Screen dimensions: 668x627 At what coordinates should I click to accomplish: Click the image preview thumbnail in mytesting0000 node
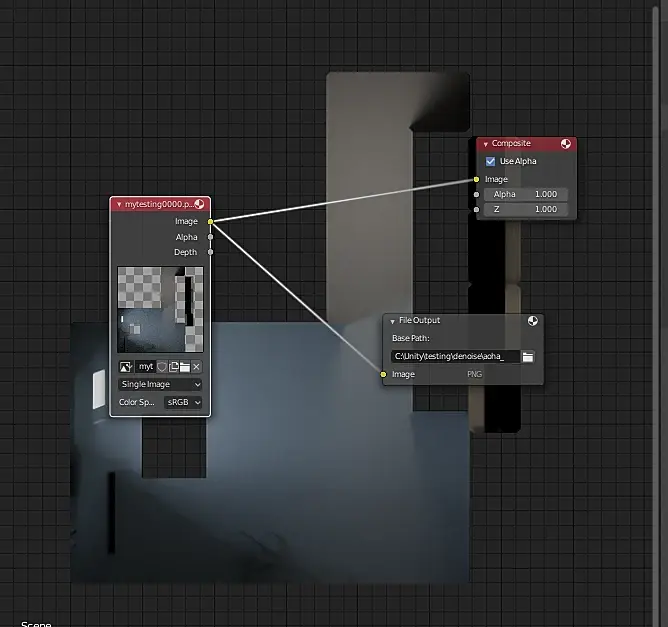[160, 310]
